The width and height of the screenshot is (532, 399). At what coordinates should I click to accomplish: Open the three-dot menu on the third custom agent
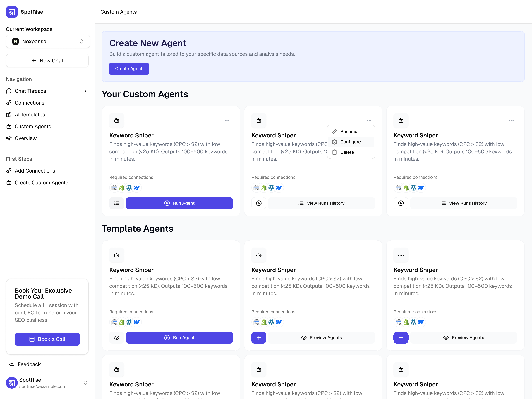[x=511, y=120]
